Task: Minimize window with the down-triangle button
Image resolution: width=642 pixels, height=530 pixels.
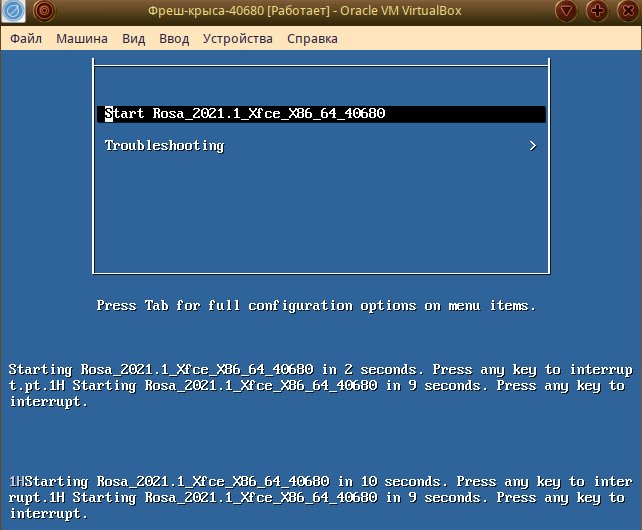Action: click(567, 13)
